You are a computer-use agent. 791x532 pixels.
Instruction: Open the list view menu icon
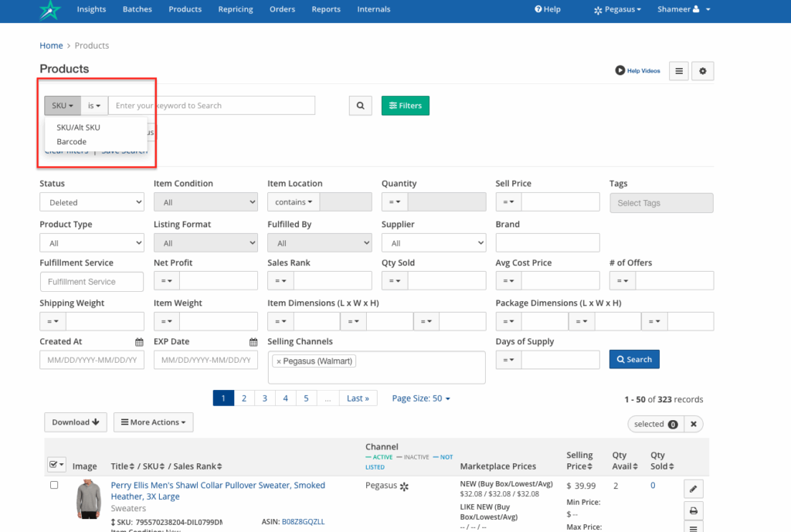(678, 71)
